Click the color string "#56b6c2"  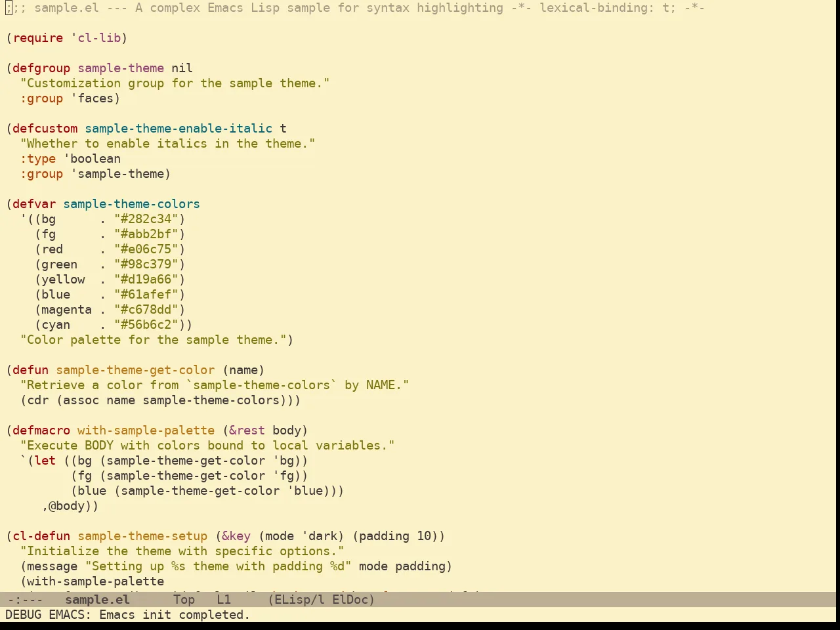coord(146,325)
